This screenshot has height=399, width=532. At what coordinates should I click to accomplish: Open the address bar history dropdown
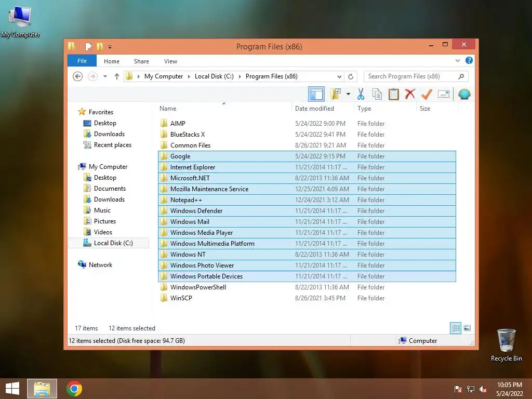[x=339, y=76]
